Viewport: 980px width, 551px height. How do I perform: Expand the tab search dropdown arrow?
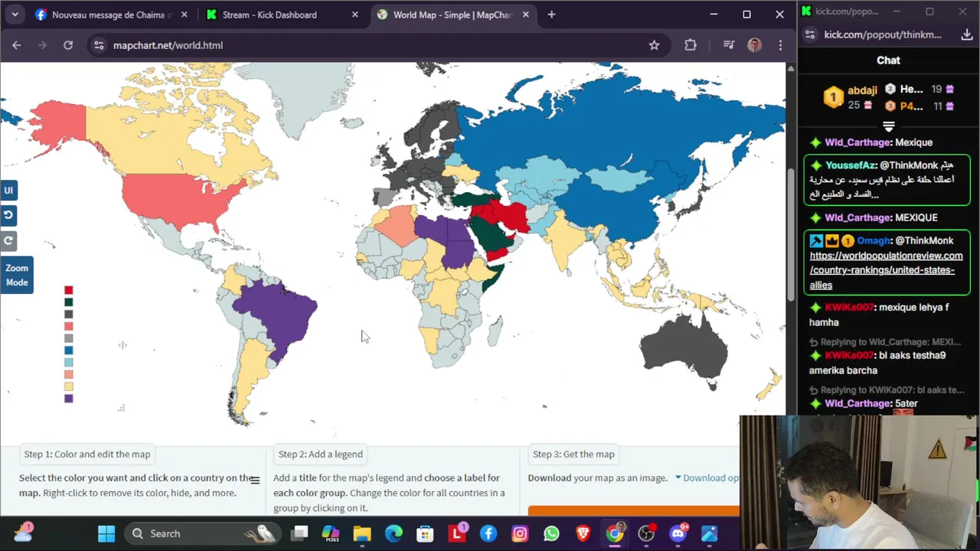(15, 15)
